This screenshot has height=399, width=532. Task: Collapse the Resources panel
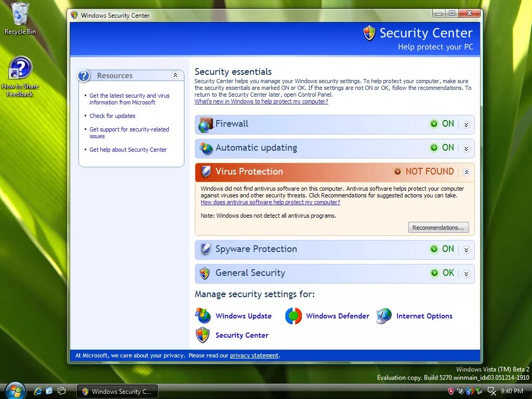click(x=175, y=75)
